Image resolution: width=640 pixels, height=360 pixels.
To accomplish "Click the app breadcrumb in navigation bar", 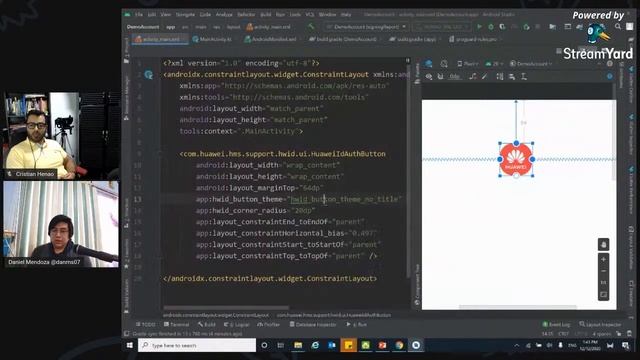I will [x=171, y=27].
